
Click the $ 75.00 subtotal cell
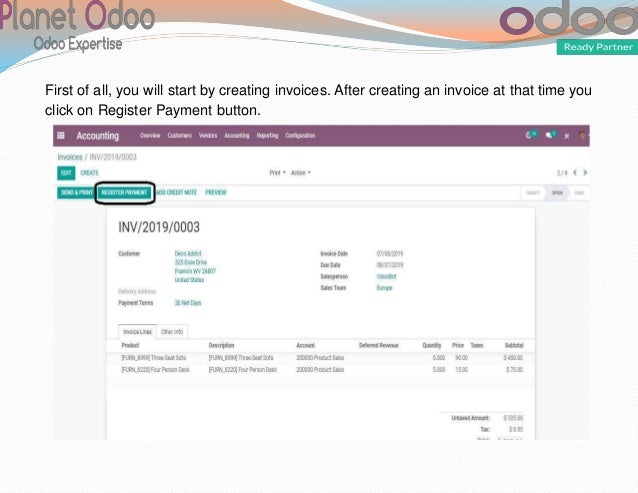tap(515, 370)
